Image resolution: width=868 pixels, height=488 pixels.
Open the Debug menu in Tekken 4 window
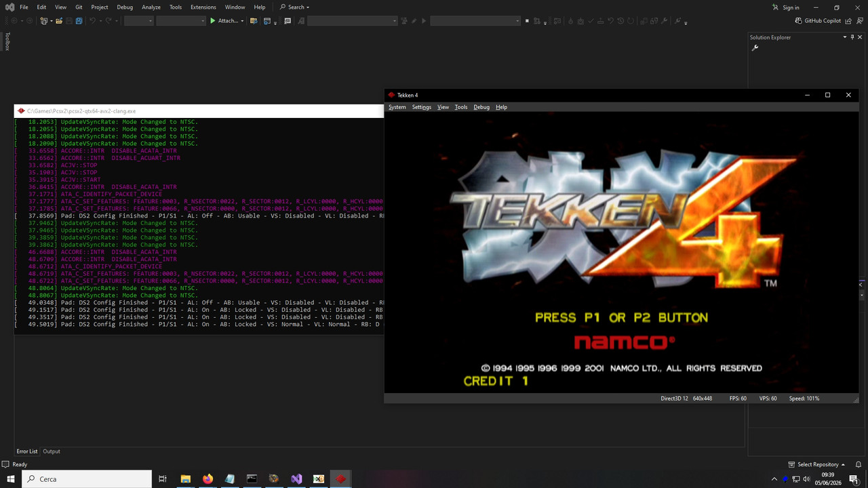pyautogui.click(x=481, y=107)
